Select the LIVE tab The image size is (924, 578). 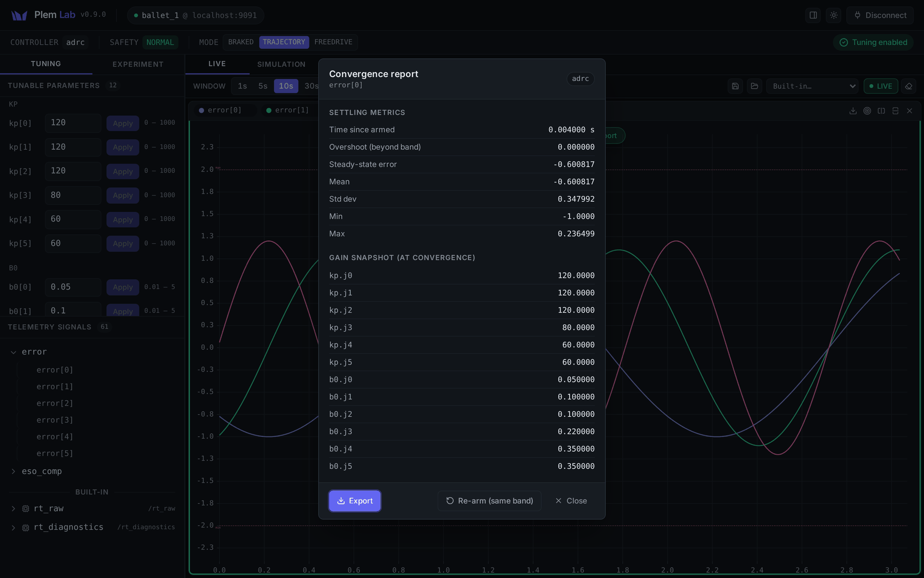217,64
